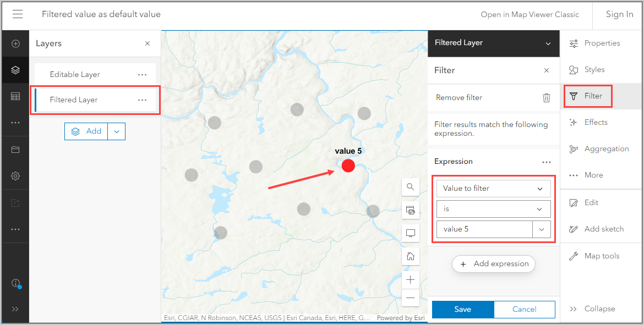Zoom in using the plus icon
The image size is (644, 325).
click(x=410, y=279)
